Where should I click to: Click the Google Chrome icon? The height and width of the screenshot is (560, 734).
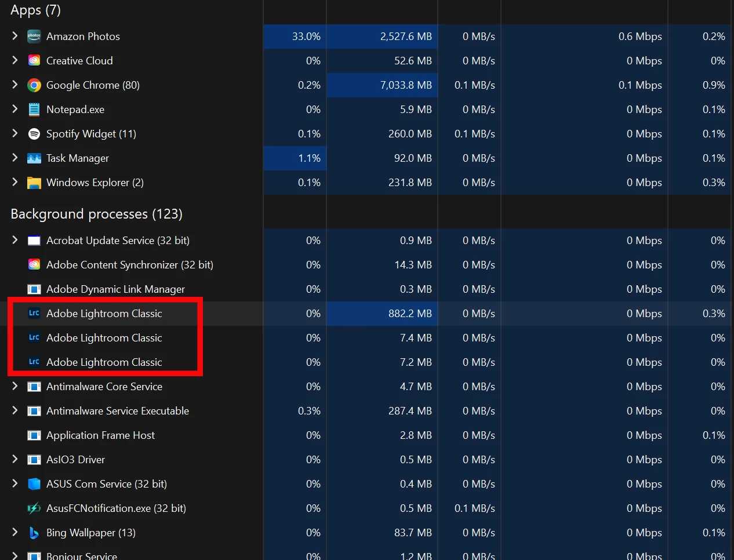pos(34,85)
